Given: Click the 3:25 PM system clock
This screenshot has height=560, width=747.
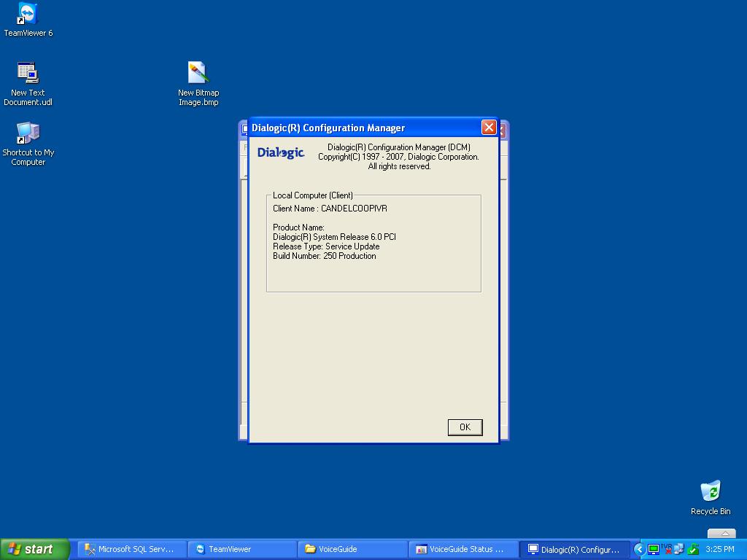Looking at the screenshot, I should 720,550.
